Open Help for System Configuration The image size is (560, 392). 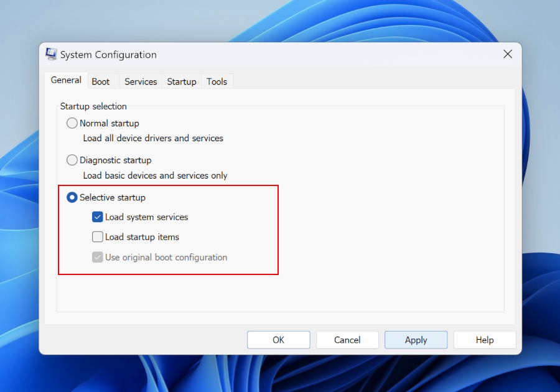485,340
